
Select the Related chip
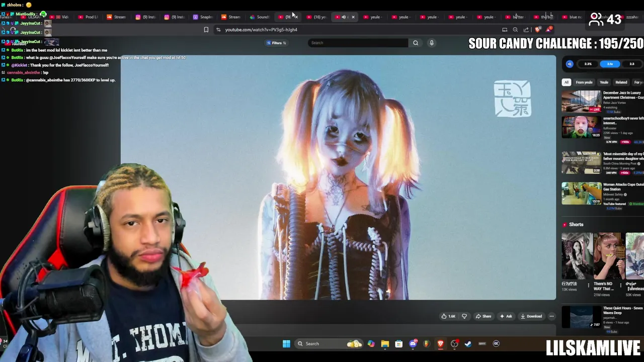click(621, 82)
